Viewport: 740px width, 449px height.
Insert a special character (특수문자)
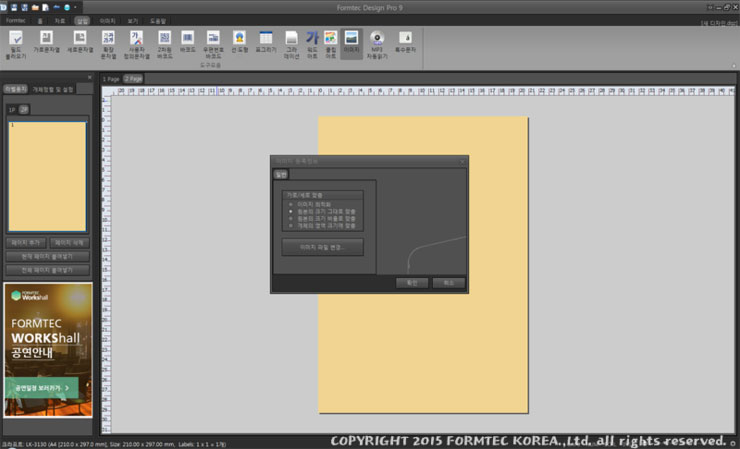click(x=405, y=42)
